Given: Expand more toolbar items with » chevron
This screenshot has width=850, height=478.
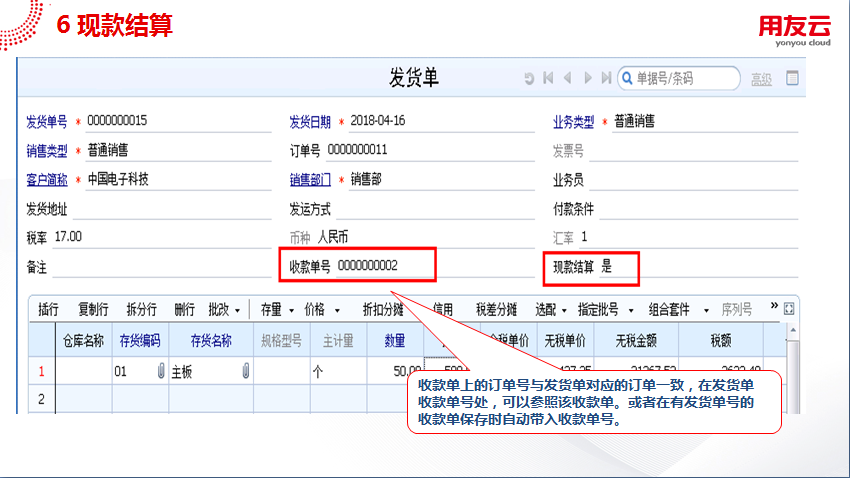Looking at the screenshot, I should 773,306.
